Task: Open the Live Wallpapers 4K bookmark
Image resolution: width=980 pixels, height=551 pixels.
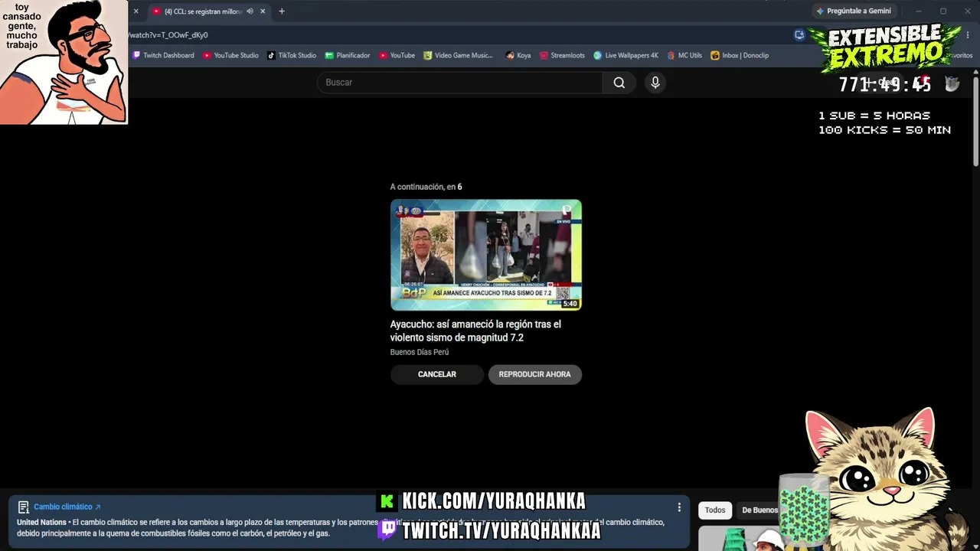Action: click(x=626, y=55)
